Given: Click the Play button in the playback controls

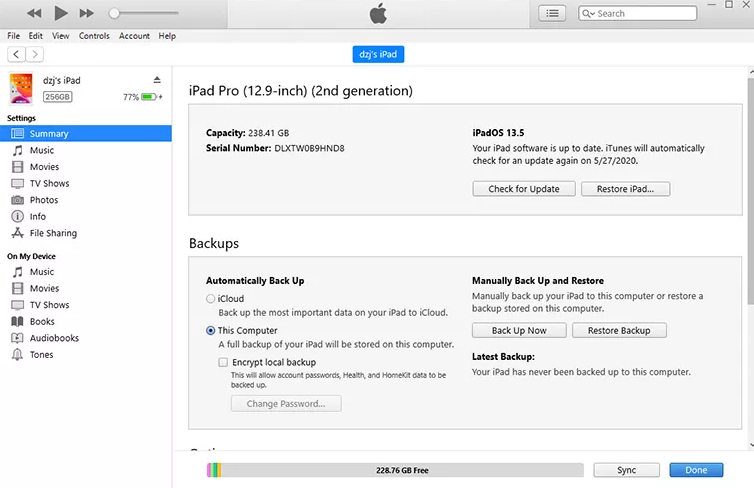Looking at the screenshot, I should 60,13.
